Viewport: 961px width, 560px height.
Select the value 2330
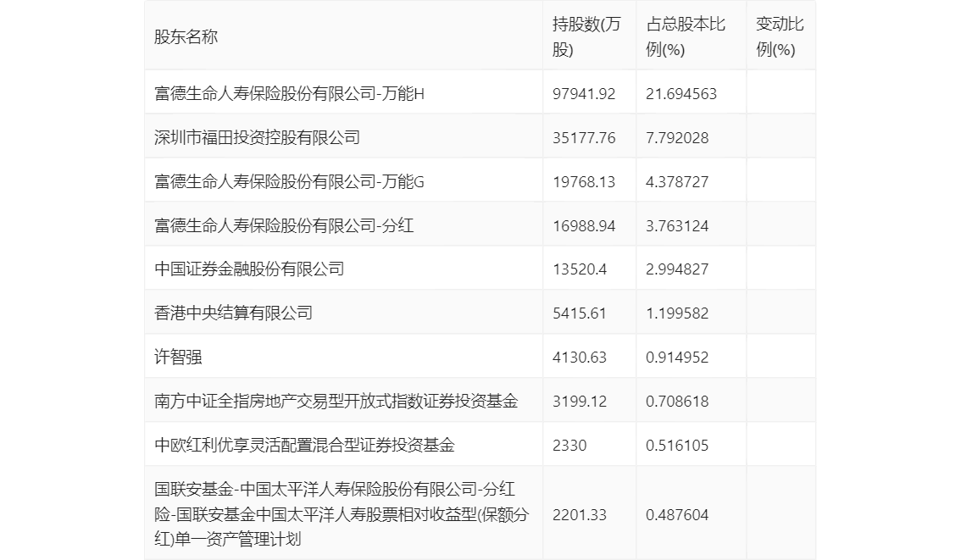pyautogui.click(x=569, y=446)
